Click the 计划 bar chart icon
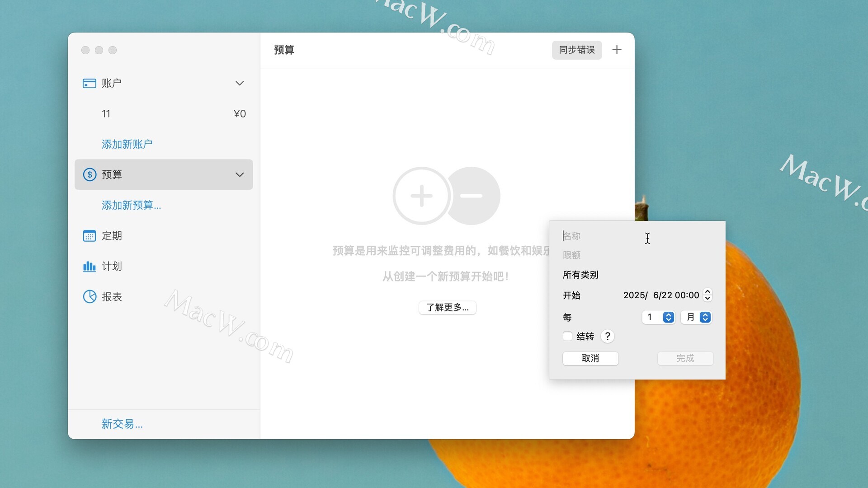This screenshot has width=868, height=488. [x=90, y=266]
